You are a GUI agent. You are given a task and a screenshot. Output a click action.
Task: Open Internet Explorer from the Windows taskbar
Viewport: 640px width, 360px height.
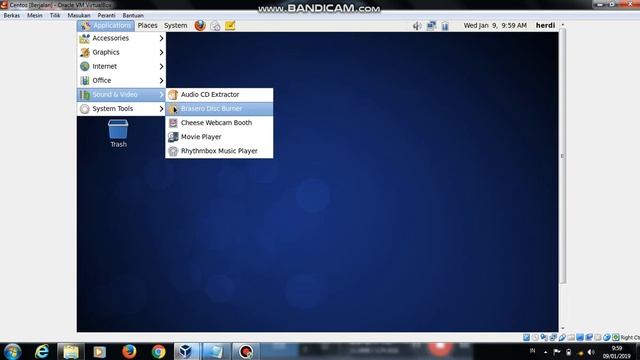click(x=42, y=351)
